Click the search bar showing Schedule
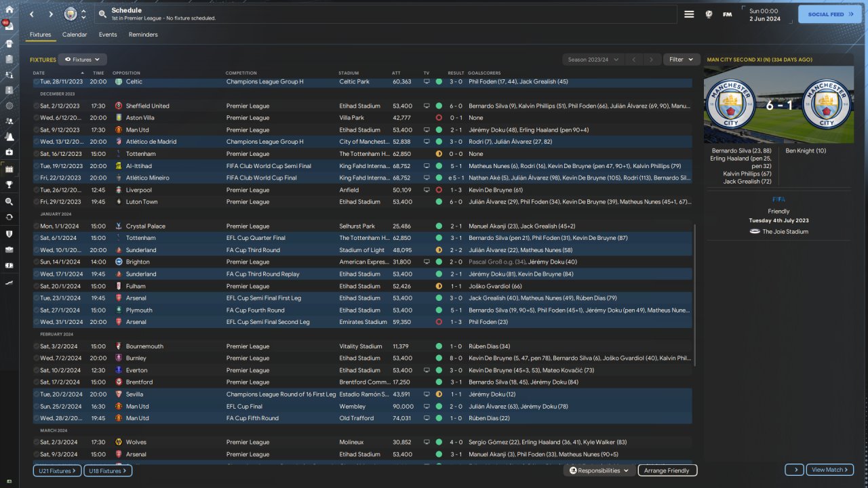This screenshot has width=868, height=488. 387,14
